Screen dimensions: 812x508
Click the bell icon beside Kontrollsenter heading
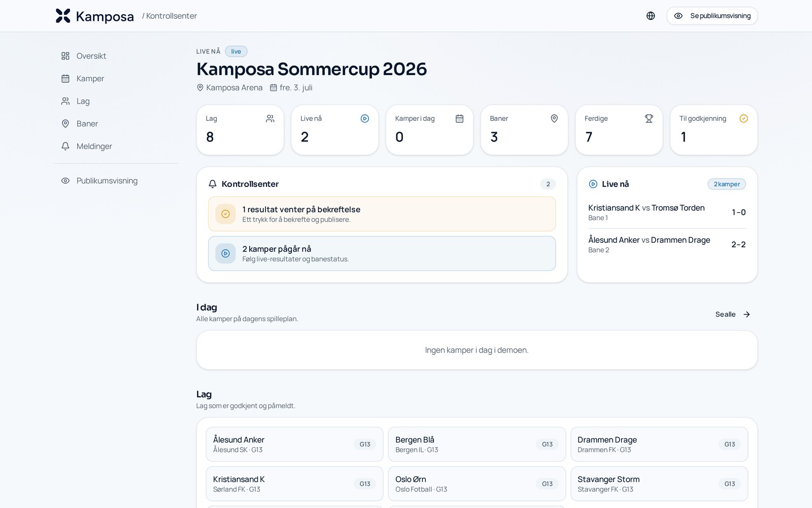click(213, 184)
